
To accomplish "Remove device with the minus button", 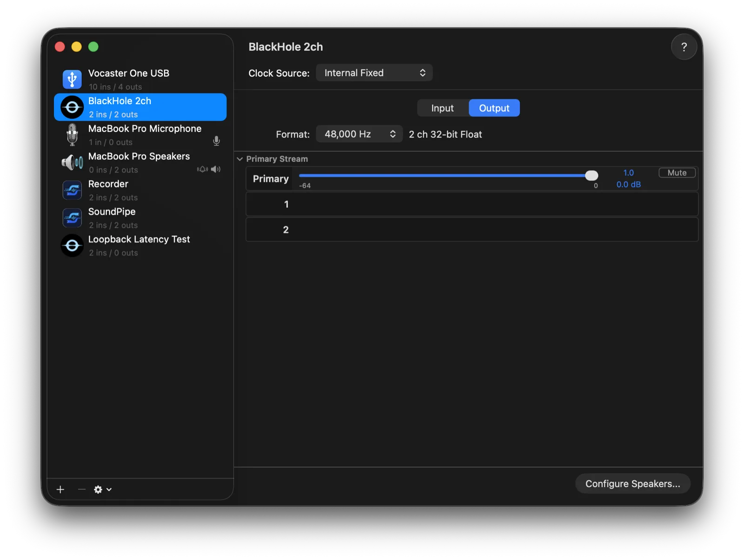I will pyautogui.click(x=81, y=489).
